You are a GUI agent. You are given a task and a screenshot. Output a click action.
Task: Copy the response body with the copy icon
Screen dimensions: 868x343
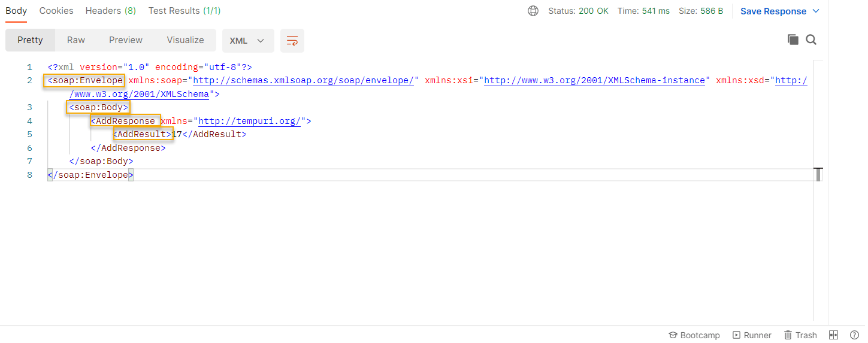(793, 40)
